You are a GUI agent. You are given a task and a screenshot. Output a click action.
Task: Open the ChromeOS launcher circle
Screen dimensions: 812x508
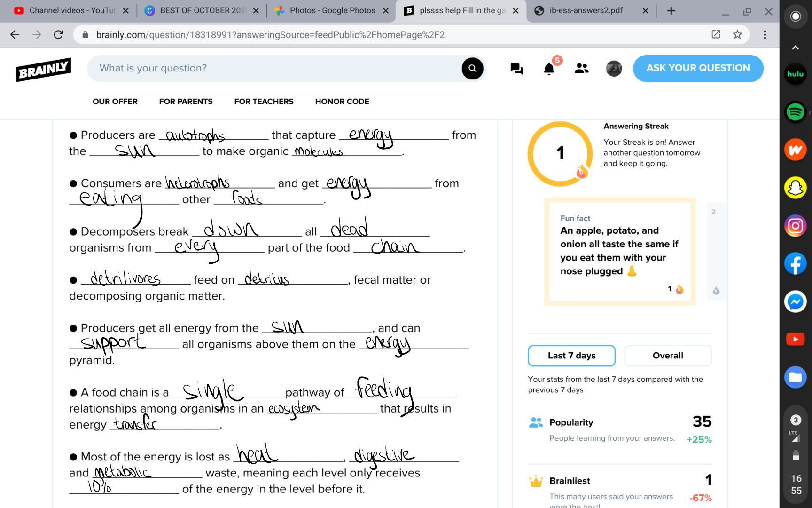coord(795,16)
